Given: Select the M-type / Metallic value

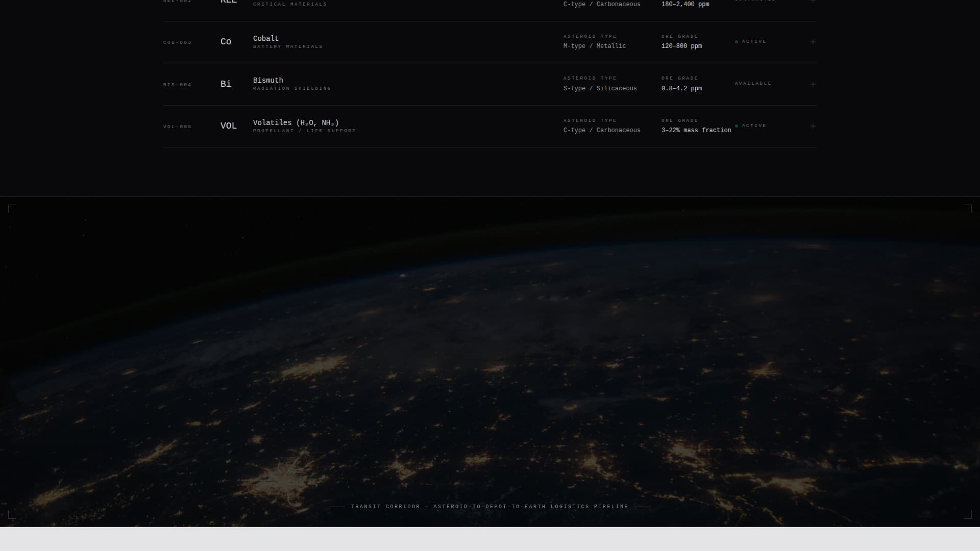Looking at the screenshot, I should point(595,46).
